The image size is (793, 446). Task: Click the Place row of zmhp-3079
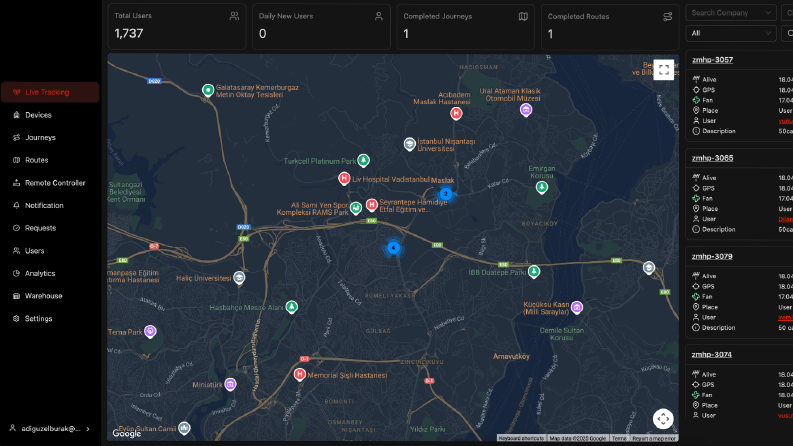742,307
